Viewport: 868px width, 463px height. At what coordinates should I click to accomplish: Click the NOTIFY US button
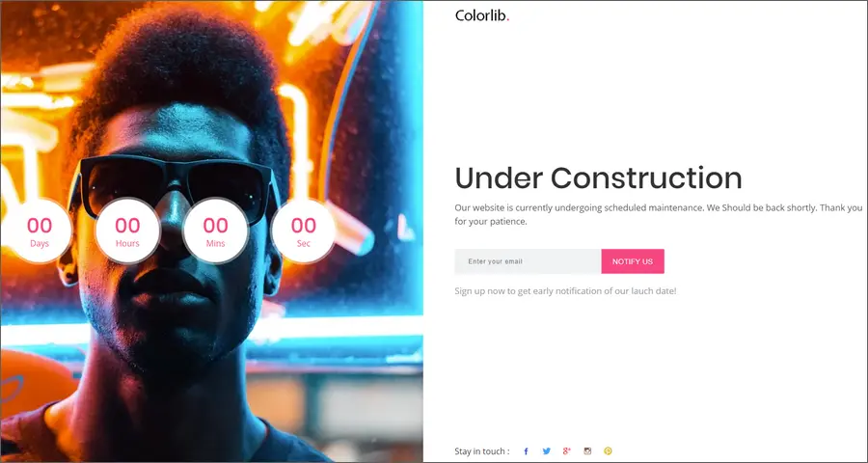click(x=633, y=261)
